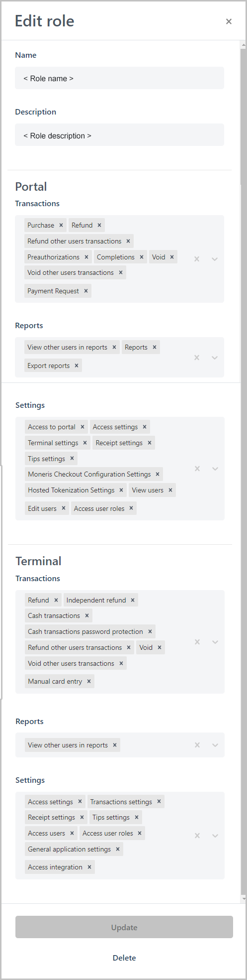Viewport: 247px width, 980px height.
Task: Click the Role name input field
Action: 119,78
